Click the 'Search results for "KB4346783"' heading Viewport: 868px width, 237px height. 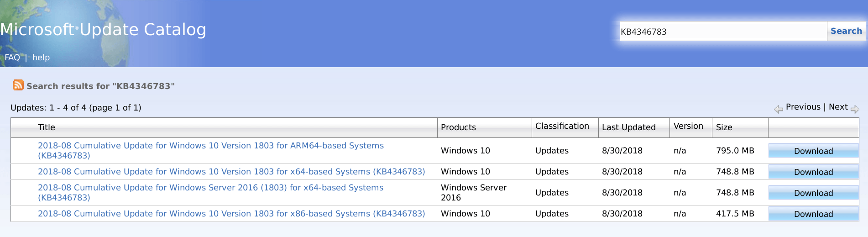[x=100, y=86]
